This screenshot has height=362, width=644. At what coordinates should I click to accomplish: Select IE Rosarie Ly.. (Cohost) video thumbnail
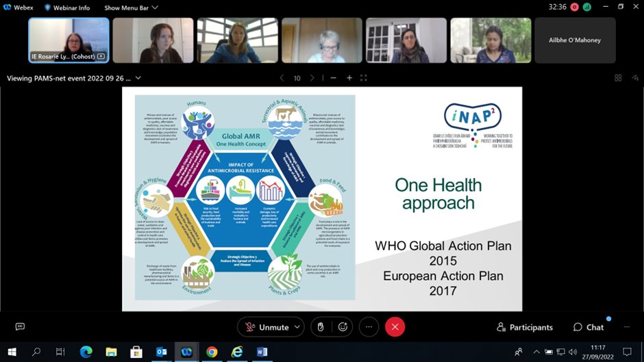[x=69, y=40]
